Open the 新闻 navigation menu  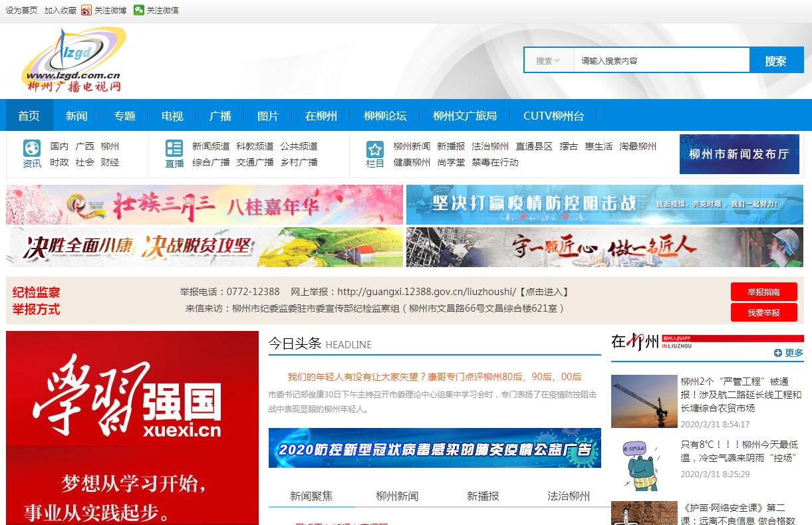(76, 116)
